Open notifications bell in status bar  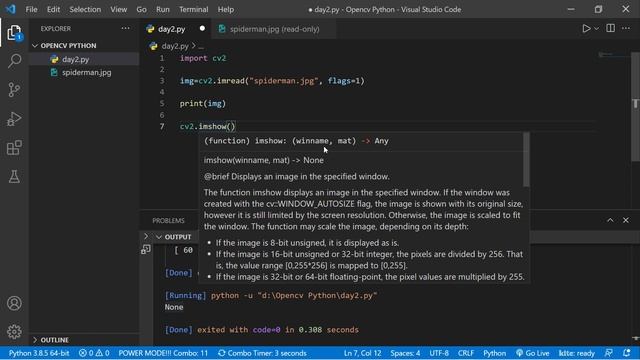(627, 353)
